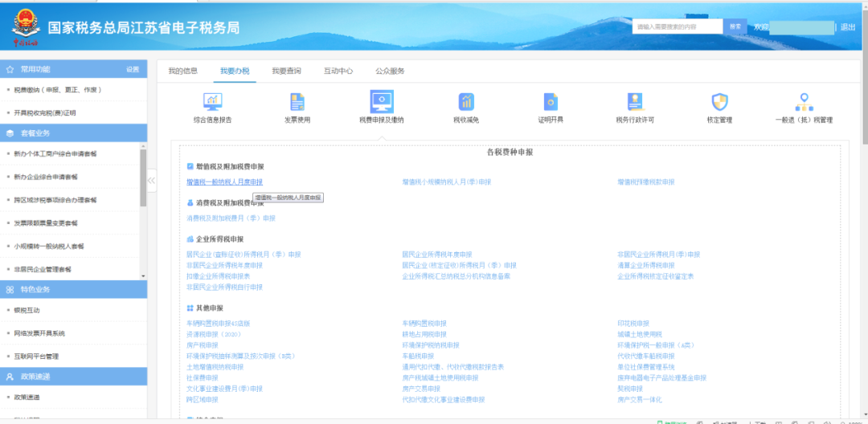Click the 套餐业务 list scrollbar thumb
Screen dimensions: 868x424
coord(143,177)
